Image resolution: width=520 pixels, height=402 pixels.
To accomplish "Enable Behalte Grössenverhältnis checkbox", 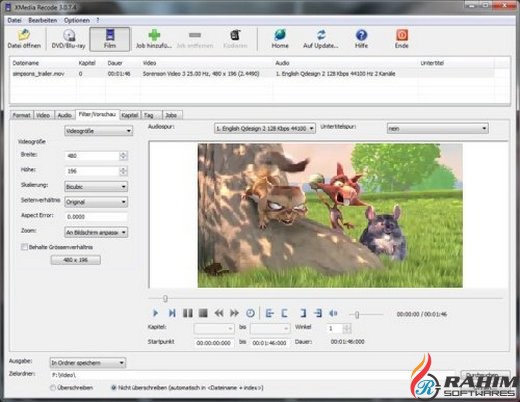I will pyautogui.click(x=24, y=247).
